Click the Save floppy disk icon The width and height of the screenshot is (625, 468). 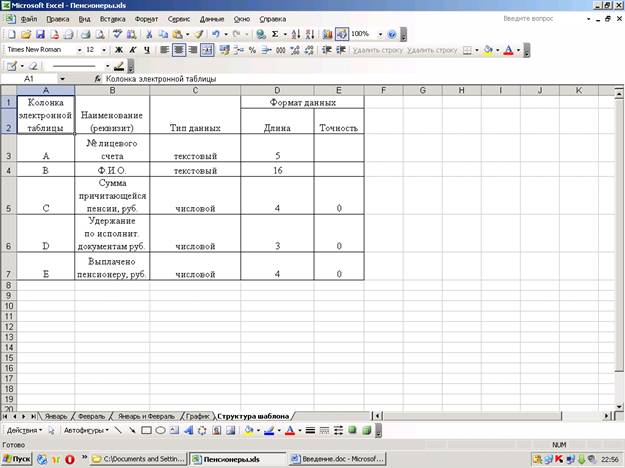click(37, 34)
